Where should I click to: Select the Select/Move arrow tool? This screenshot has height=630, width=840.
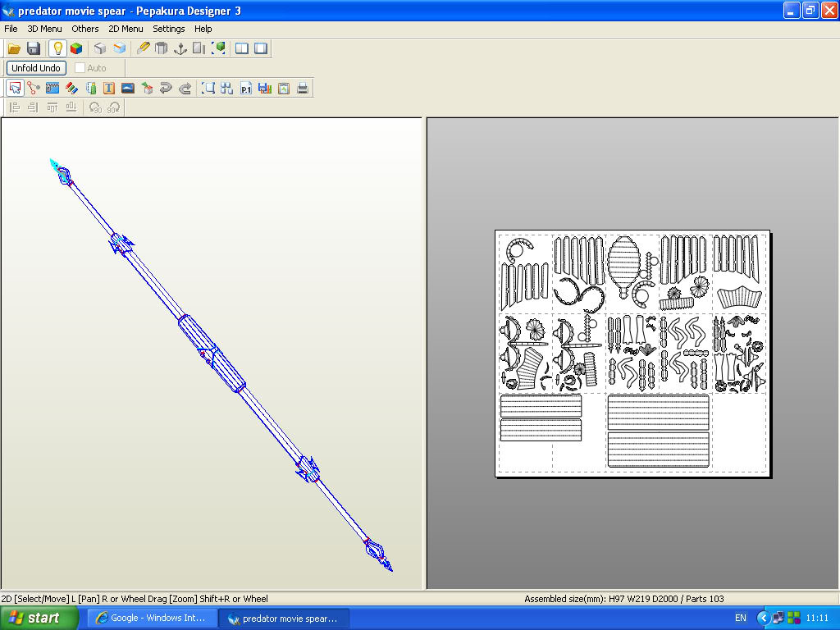[15, 89]
